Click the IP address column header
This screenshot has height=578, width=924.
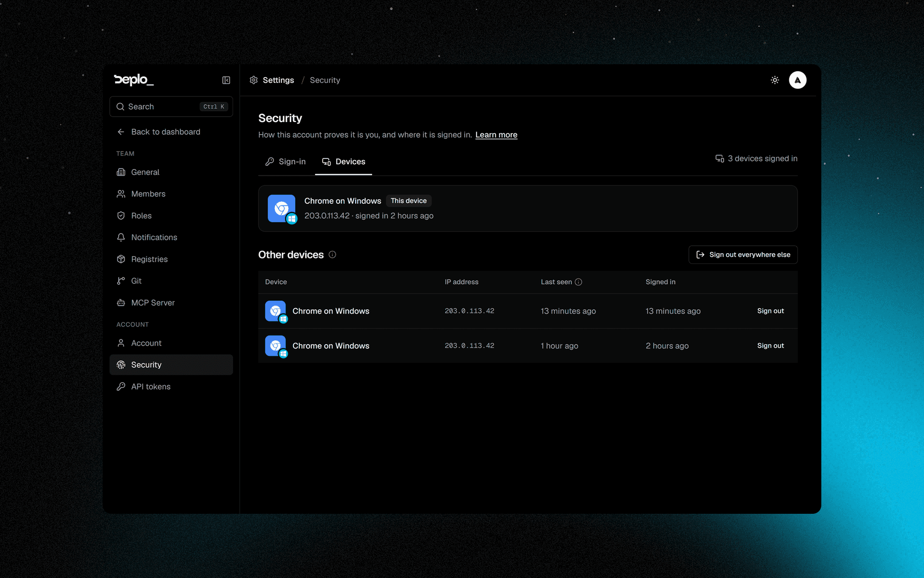pyautogui.click(x=461, y=282)
